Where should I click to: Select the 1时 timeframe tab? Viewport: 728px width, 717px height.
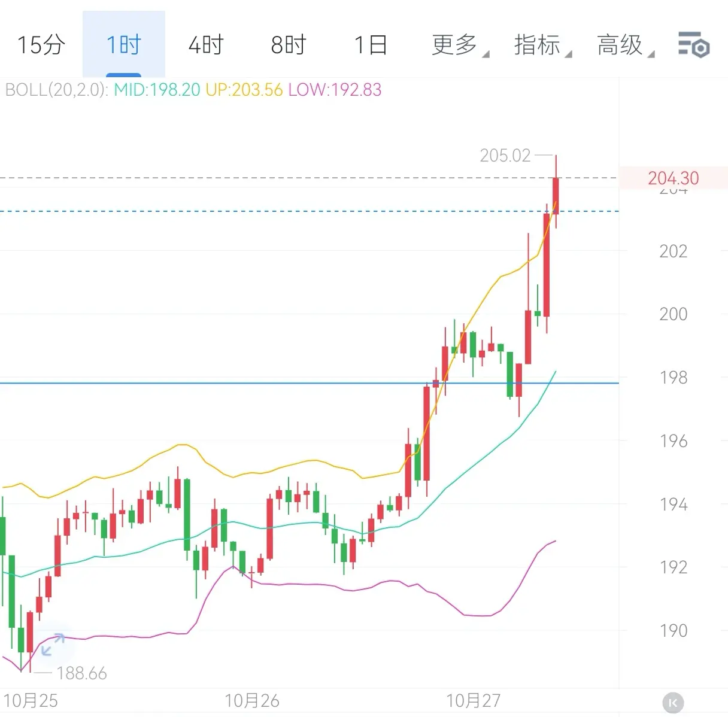tap(123, 45)
